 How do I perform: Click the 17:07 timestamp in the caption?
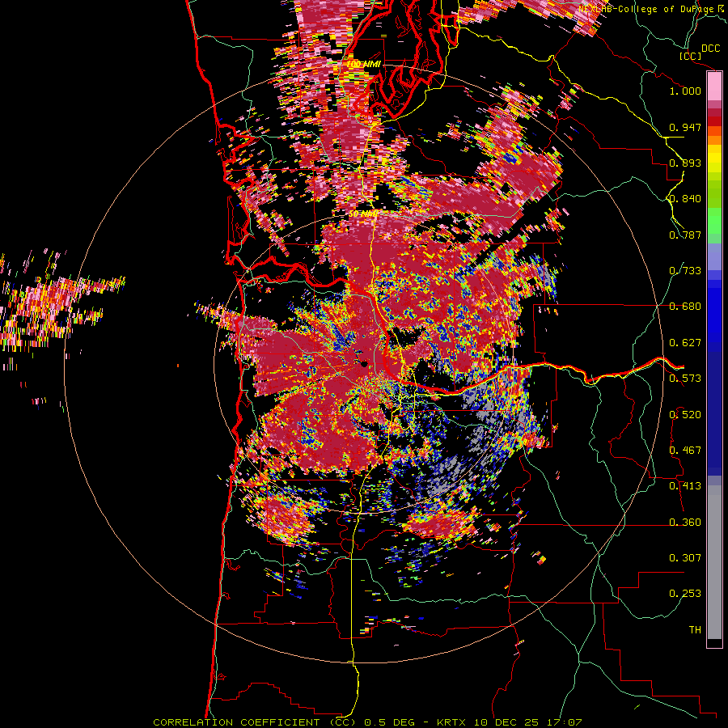click(x=564, y=722)
